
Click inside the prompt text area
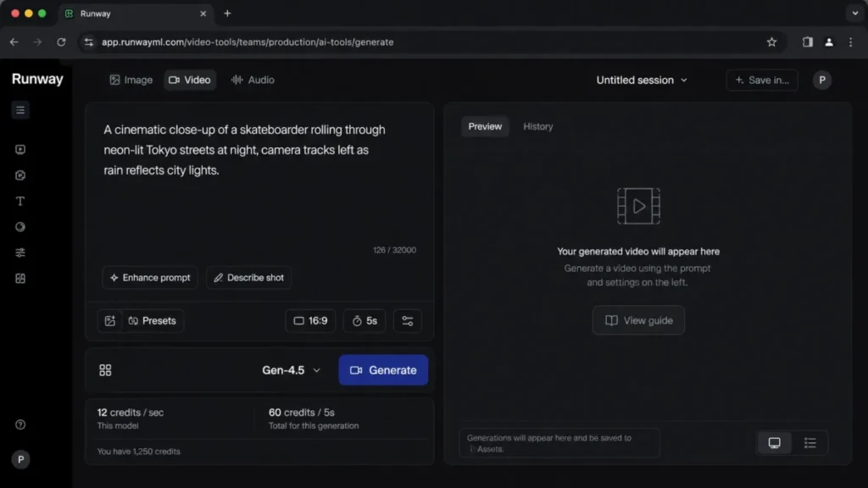(x=259, y=183)
